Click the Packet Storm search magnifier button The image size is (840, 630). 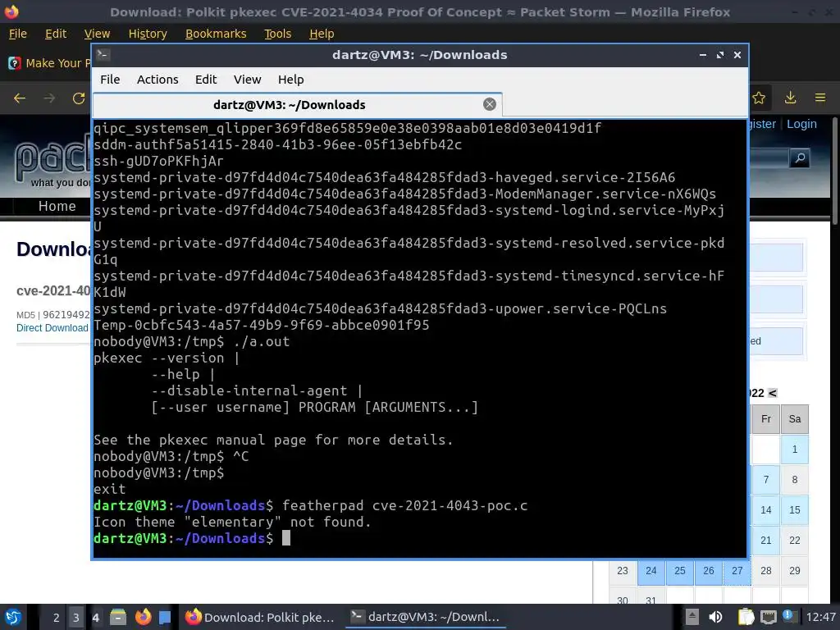coord(800,158)
